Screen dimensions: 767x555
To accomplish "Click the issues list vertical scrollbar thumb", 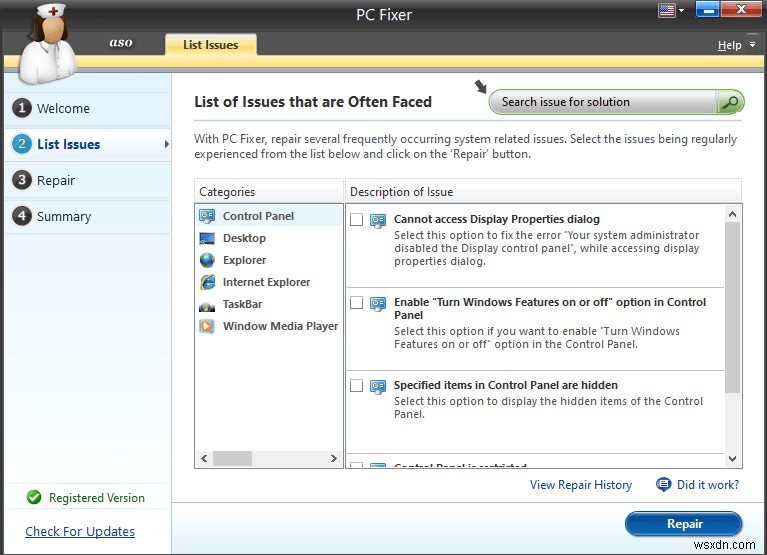I will point(732,308).
